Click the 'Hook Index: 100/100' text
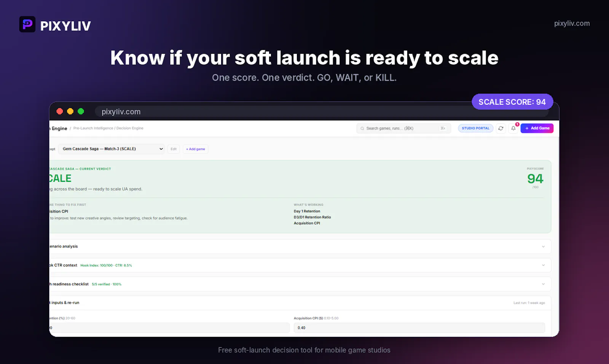 [97, 265]
